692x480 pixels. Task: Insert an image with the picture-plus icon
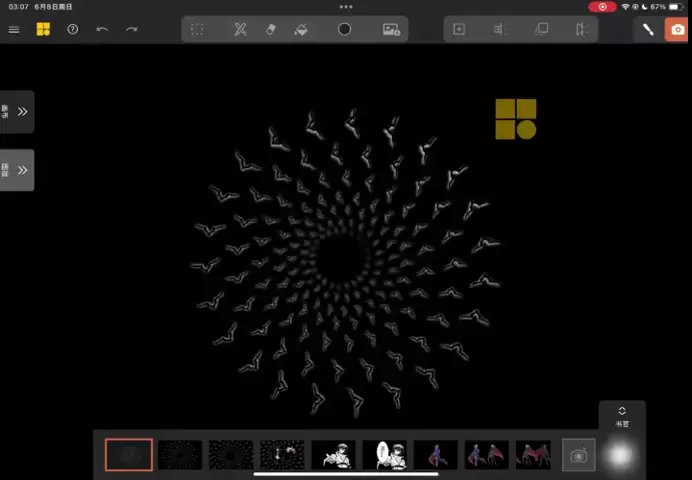point(391,30)
